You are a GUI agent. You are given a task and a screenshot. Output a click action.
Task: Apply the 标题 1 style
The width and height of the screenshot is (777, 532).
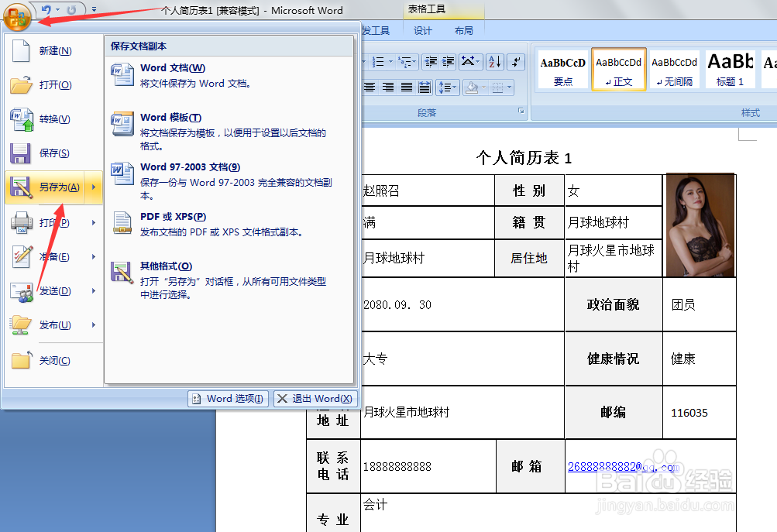730,70
